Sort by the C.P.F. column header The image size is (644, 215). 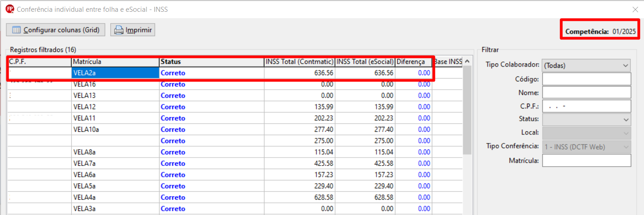(39, 62)
